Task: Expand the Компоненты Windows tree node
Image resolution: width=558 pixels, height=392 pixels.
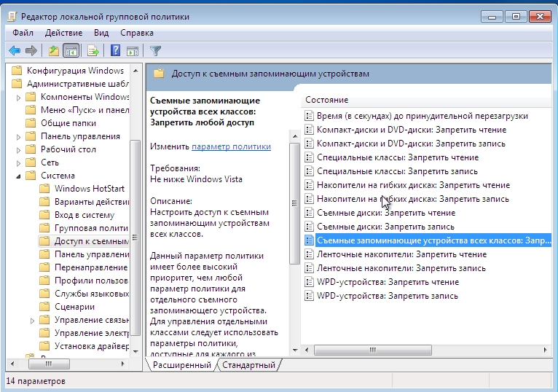Action: tap(18, 97)
